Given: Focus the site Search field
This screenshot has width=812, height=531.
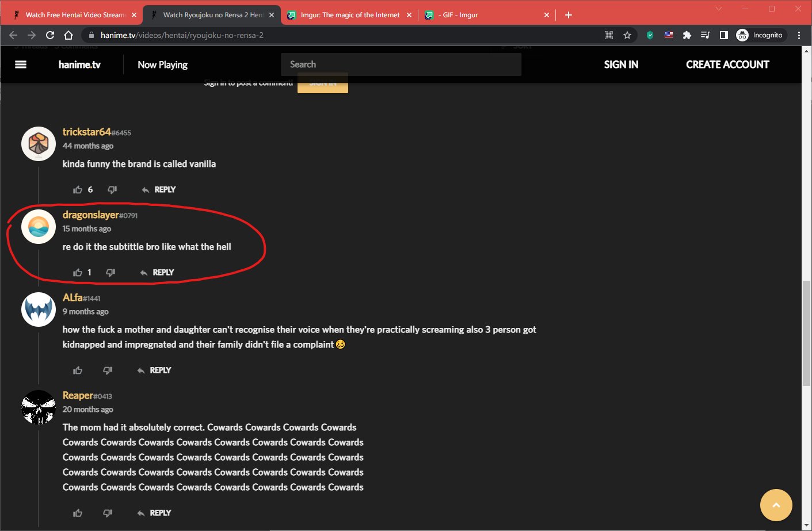Looking at the screenshot, I should click(401, 64).
